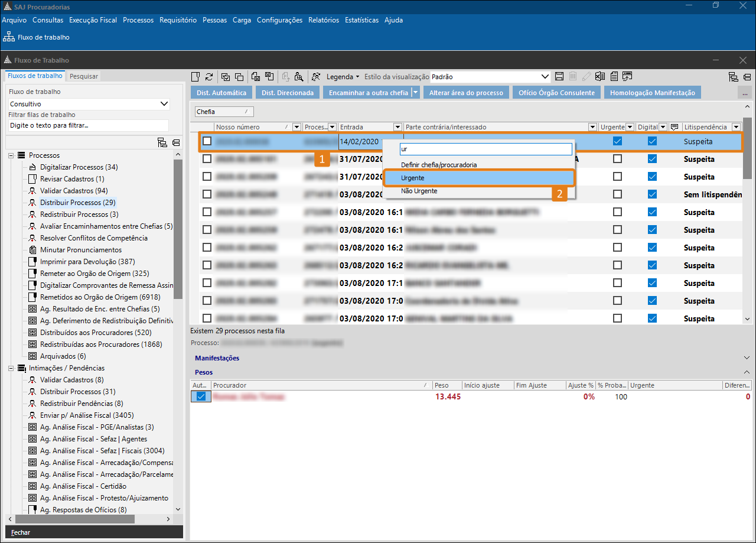The width and height of the screenshot is (756, 543).
Task: Open the arrow next to Encaminhar a outra chefia
Action: click(416, 93)
